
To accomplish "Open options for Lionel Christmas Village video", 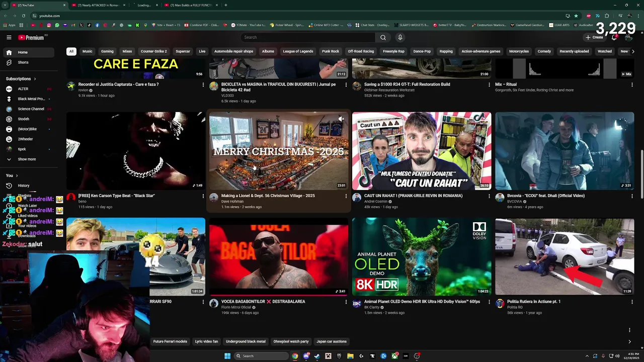I will click(346, 196).
